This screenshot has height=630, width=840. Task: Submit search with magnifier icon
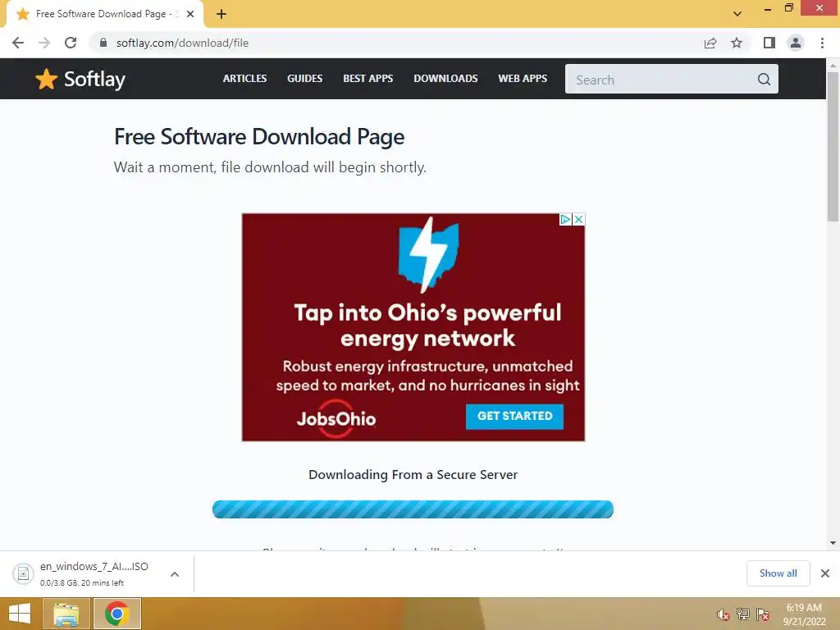(x=764, y=80)
